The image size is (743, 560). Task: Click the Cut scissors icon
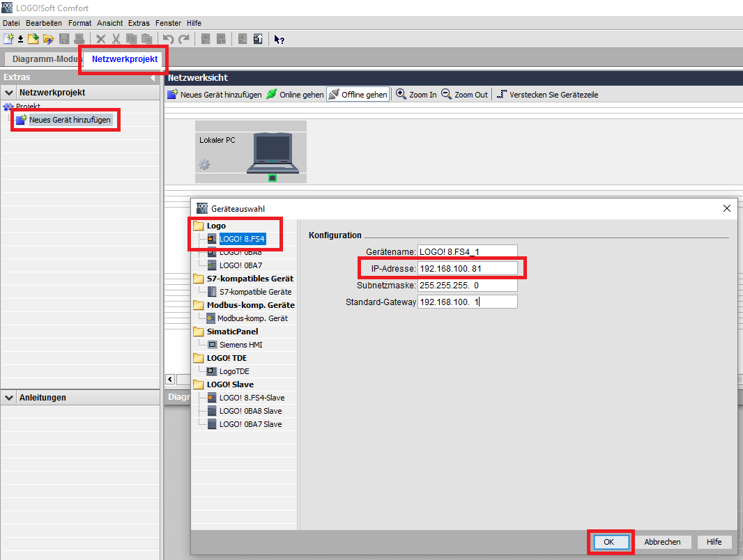click(116, 39)
